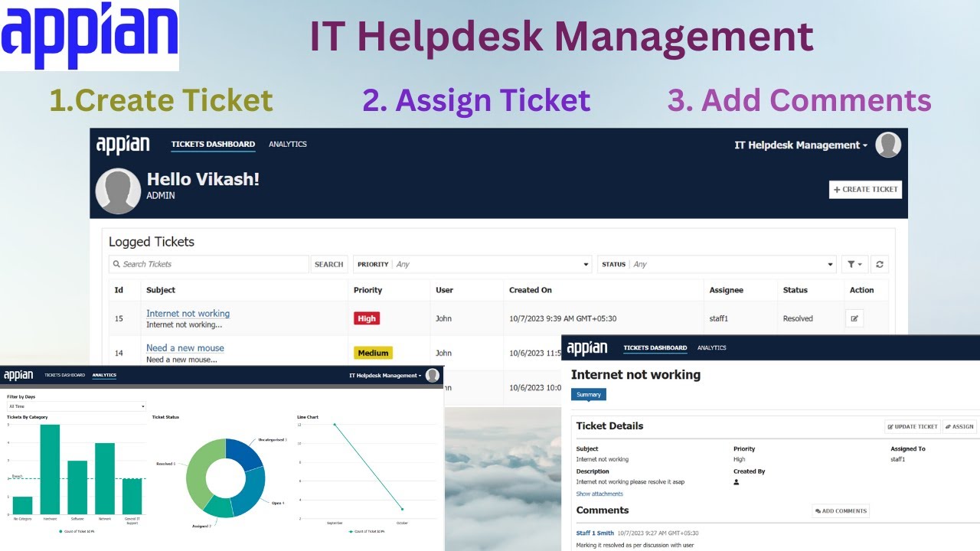Switch to Analytics tab in main header
Viewport: 980px width, 551px height.
(288, 144)
